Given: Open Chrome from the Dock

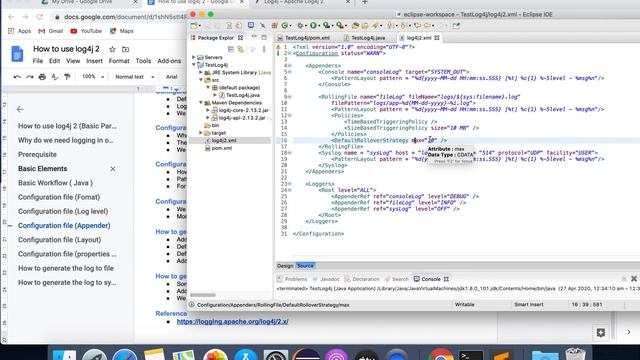Looking at the screenshot, I should (x=440, y=354).
